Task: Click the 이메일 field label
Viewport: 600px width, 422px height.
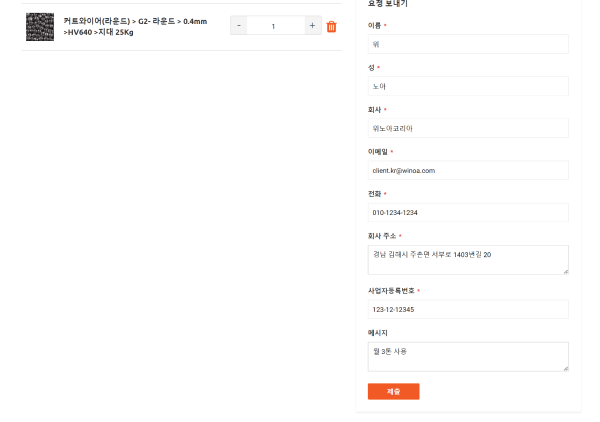Action: [x=378, y=152]
